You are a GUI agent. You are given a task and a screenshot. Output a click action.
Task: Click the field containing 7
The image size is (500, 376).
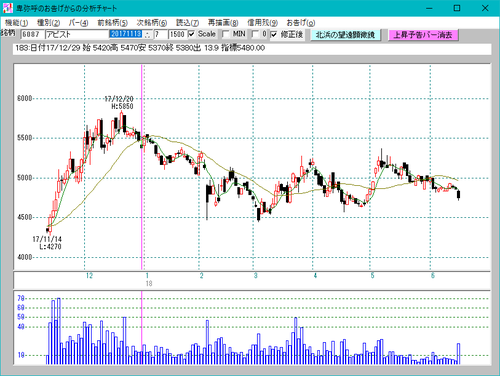(160, 34)
